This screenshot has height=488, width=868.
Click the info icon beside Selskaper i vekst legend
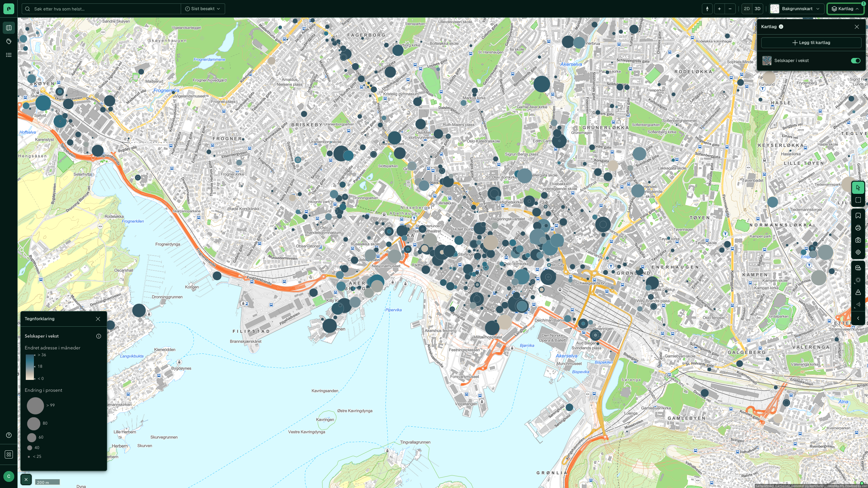pos(99,336)
